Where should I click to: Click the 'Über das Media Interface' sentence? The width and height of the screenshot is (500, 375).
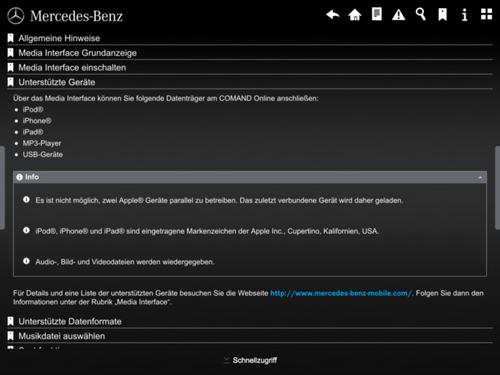point(166,99)
